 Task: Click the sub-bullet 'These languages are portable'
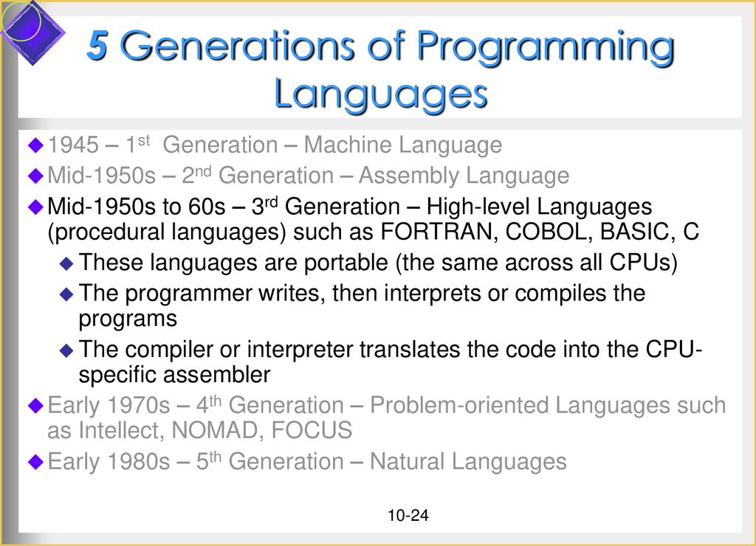[x=378, y=263]
